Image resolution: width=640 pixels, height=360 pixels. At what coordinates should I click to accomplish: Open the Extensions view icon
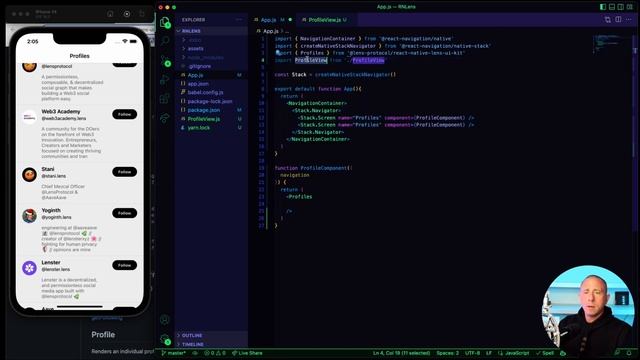(165, 98)
